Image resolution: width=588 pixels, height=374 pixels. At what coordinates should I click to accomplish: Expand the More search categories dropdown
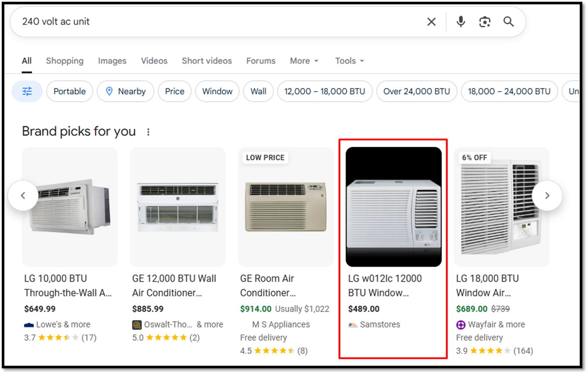(x=304, y=61)
